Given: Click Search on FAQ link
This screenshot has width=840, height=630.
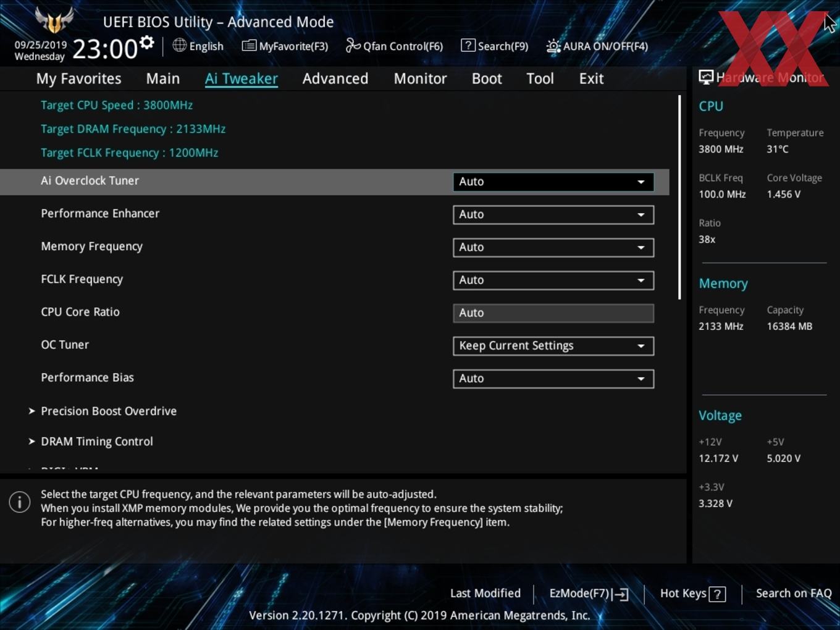Looking at the screenshot, I should click(x=794, y=593).
